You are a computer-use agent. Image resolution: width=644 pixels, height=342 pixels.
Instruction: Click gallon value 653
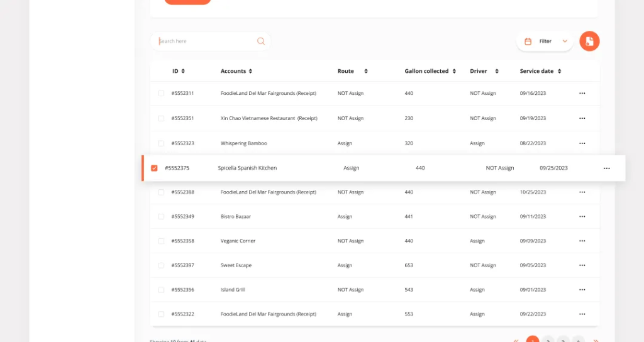(409, 265)
